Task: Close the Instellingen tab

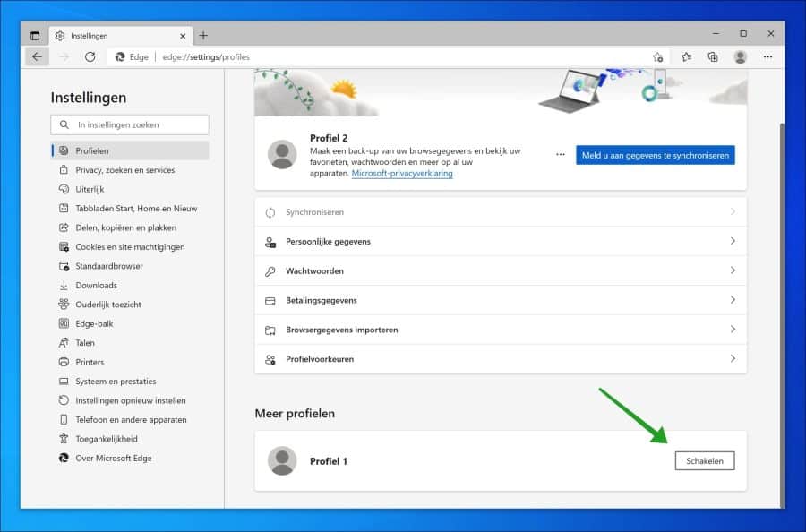Action: tap(183, 36)
